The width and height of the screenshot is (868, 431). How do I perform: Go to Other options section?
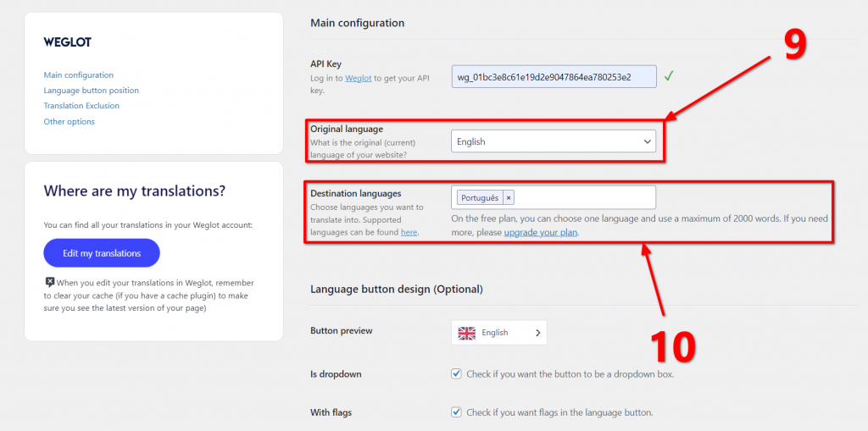point(70,121)
